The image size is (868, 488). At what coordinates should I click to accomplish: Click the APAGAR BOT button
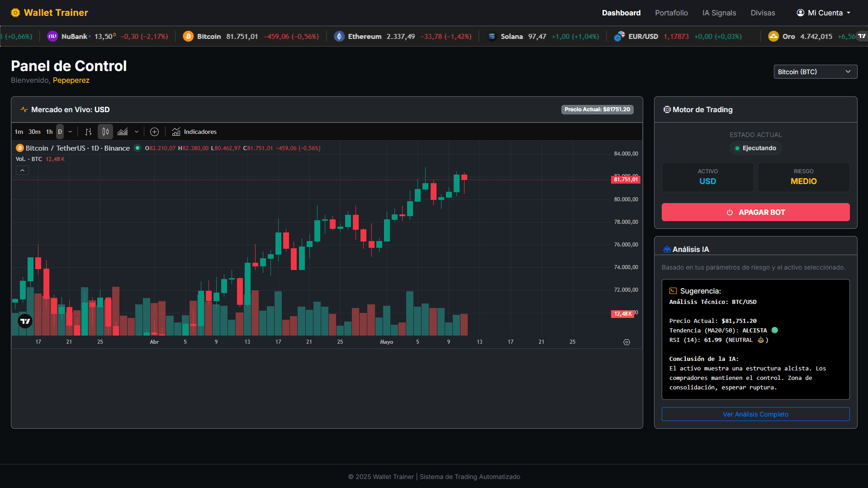click(x=755, y=212)
